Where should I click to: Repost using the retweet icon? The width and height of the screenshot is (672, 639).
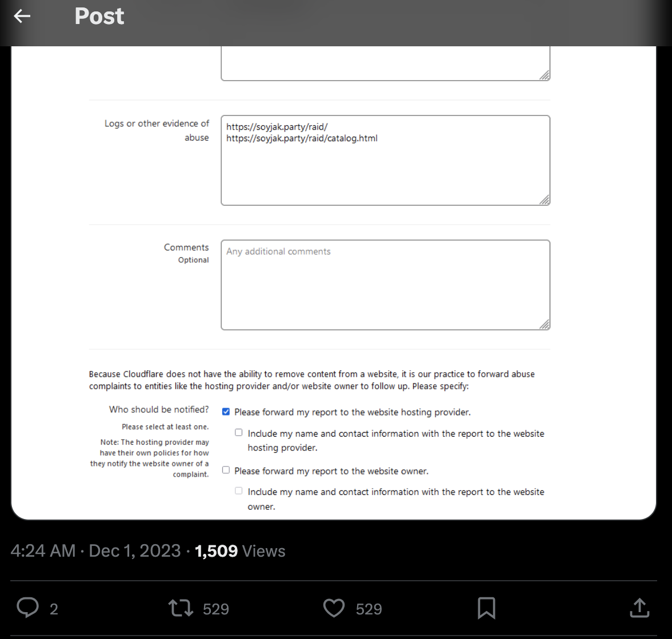click(181, 608)
